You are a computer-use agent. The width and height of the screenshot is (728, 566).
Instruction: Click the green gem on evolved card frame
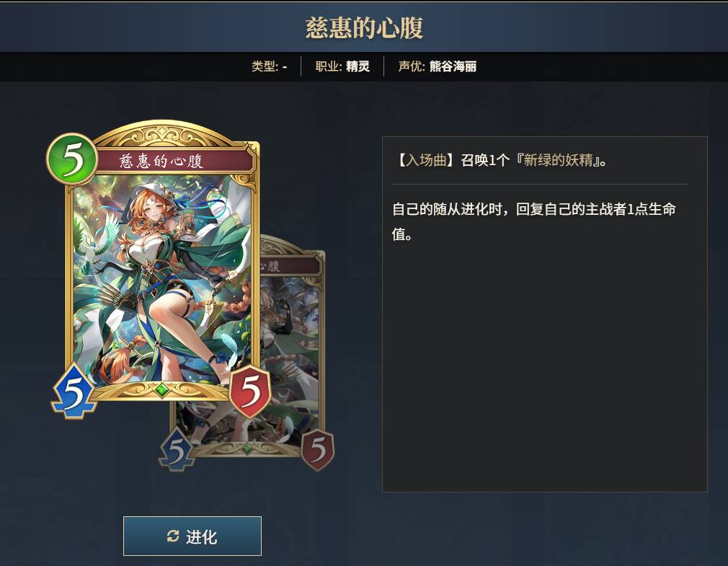(247, 448)
